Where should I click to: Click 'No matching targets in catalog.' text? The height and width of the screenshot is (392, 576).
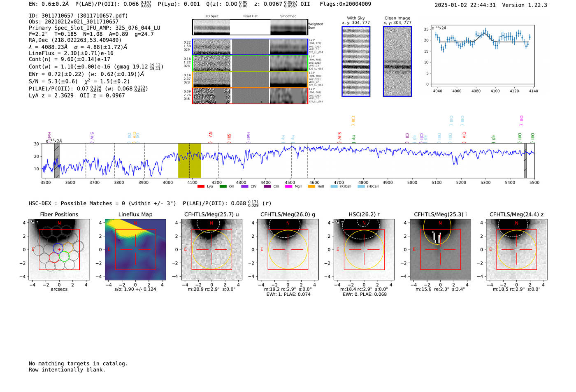tap(78, 364)
